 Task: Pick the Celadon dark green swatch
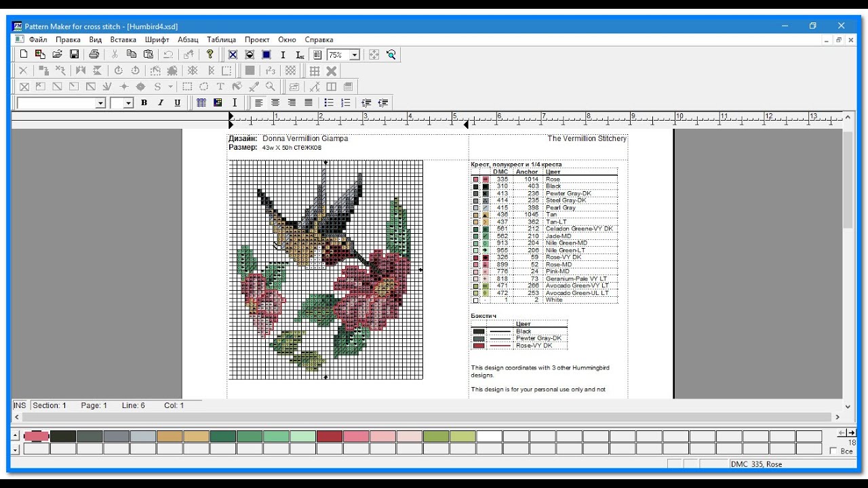pyautogui.click(x=222, y=436)
